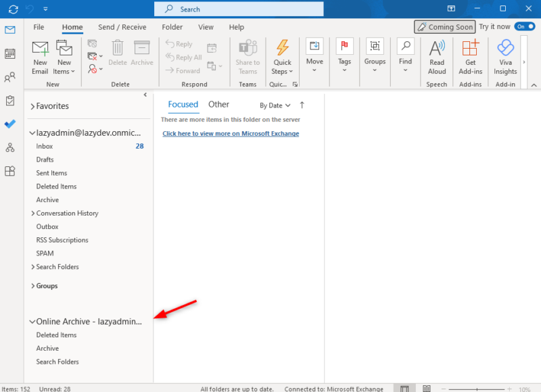The height and width of the screenshot is (392, 541).
Task: Switch to the People view
Action: 9,77
